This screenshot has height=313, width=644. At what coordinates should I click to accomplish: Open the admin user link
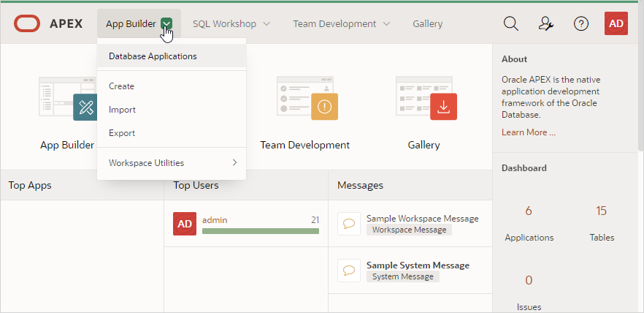click(x=215, y=220)
